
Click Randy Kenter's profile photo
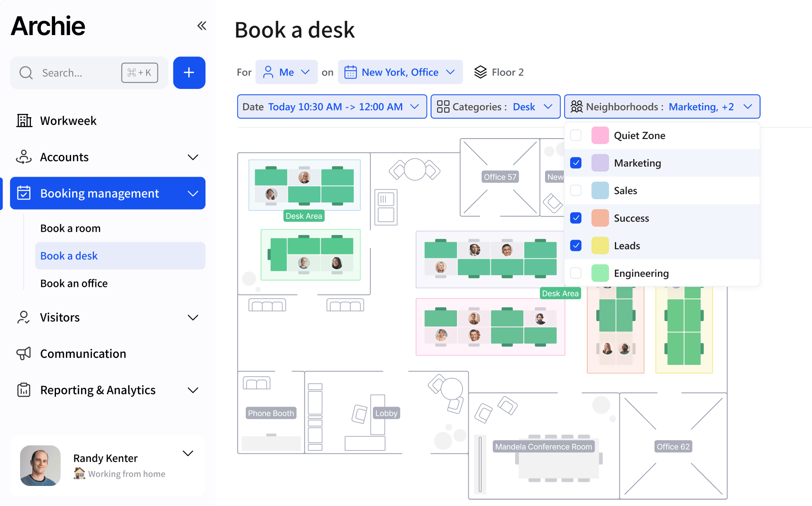pos(41,466)
